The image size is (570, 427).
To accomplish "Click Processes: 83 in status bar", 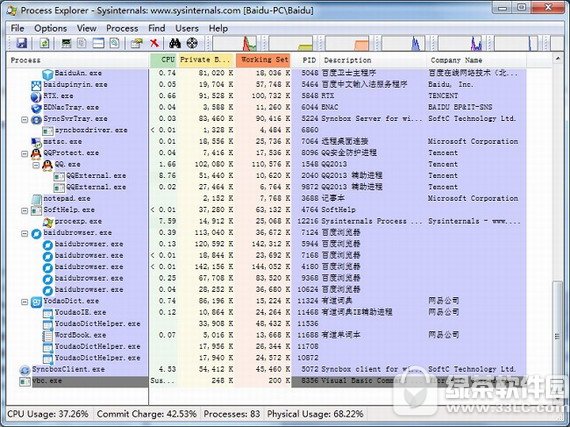I will [x=232, y=414].
